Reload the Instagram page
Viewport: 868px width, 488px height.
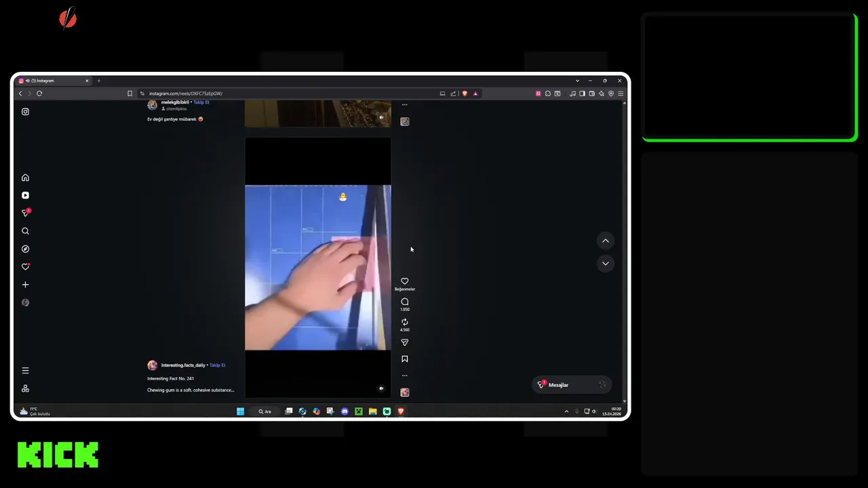(x=39, y=94)
